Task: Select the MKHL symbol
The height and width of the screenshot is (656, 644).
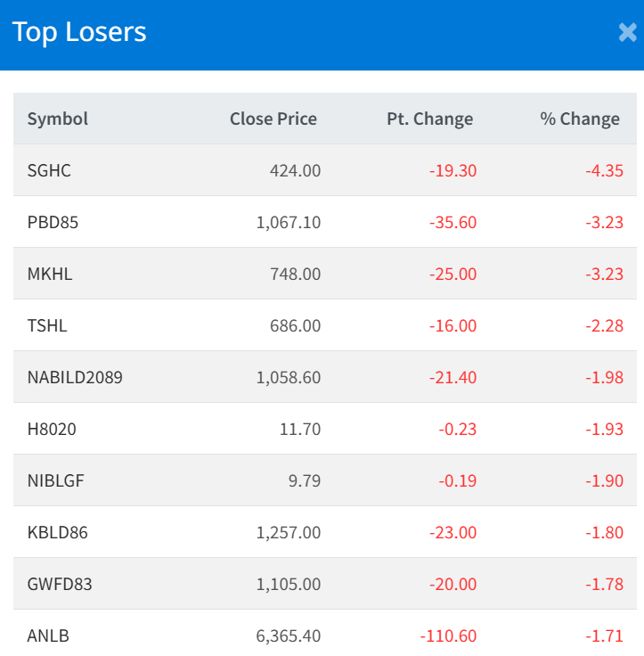Action: 50,274
